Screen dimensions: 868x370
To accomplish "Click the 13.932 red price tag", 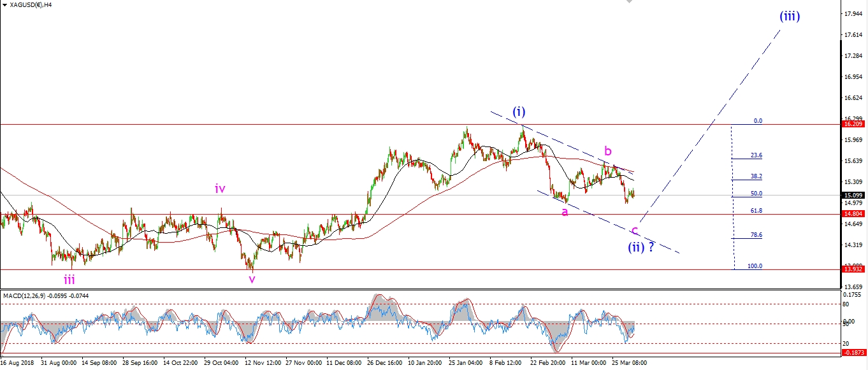I will [x=853, y=270].
